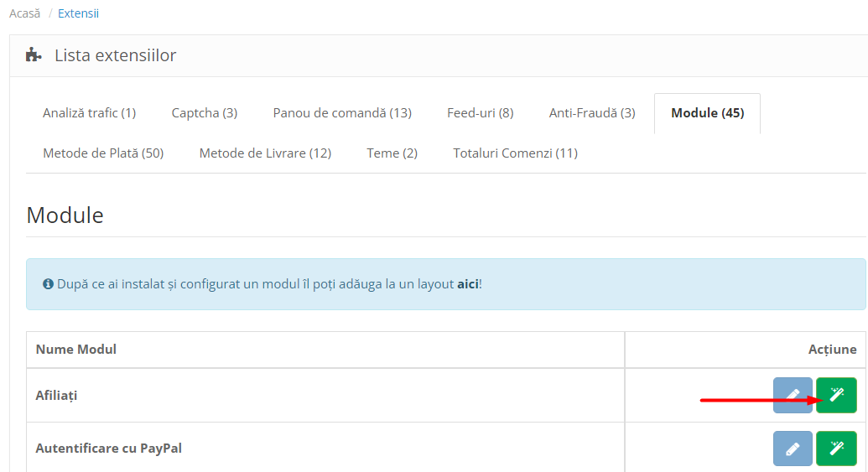Open the Feed-uri (8) tab
This screenshot has width=868, height=472.
click(x=480, y=113)
